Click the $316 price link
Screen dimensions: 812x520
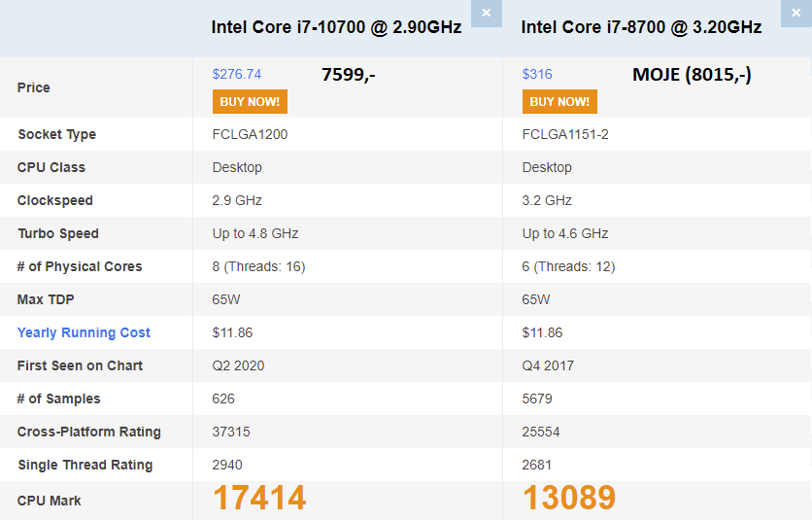[537, 74]
